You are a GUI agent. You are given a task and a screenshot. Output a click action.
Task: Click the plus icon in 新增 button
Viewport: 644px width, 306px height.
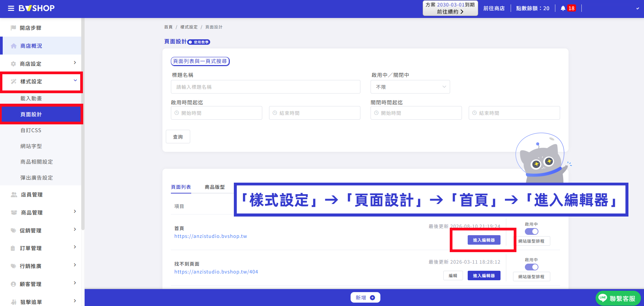tap(372, 298)
